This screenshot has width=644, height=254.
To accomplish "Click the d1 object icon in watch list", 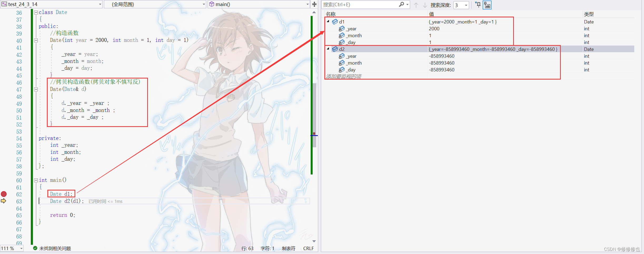I will point(335,22).
